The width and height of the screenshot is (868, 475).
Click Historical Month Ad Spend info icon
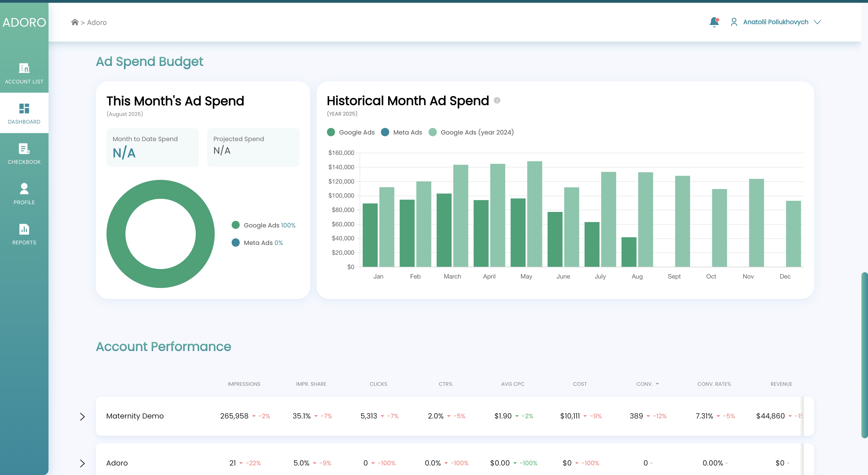click(497, 100)
